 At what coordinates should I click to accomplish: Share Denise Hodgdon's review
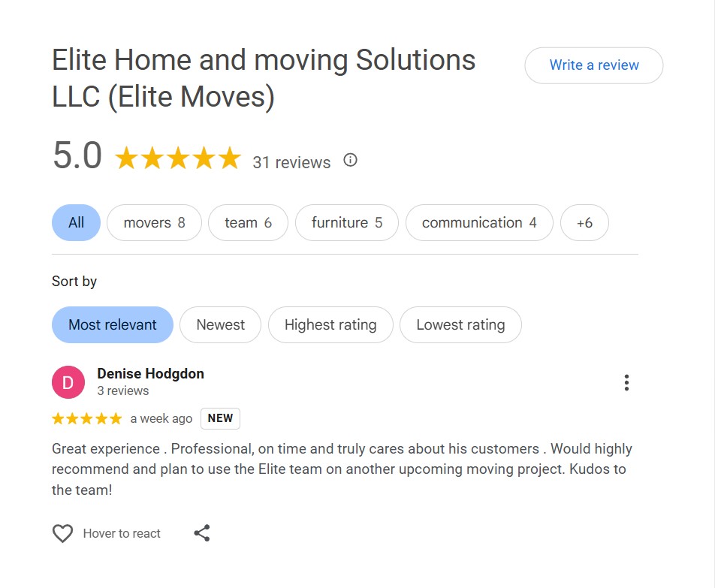201,533
